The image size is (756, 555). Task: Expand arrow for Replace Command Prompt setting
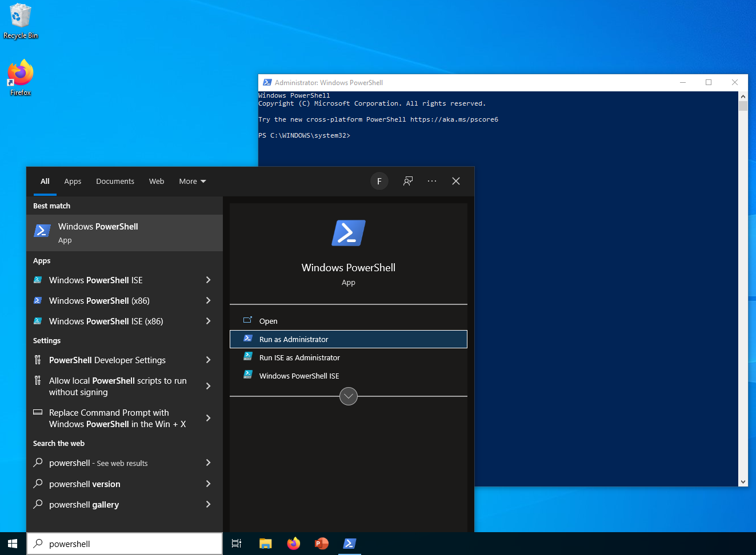pos(209,418)
